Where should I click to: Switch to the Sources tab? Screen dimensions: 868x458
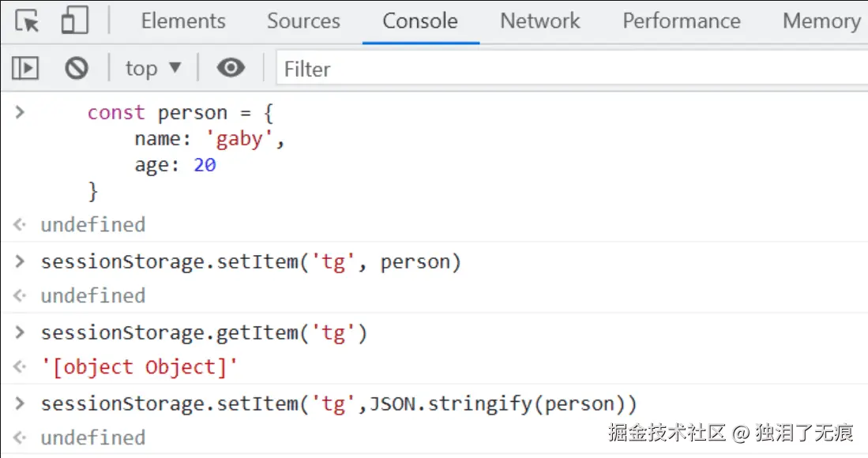(x=303, y=21)
